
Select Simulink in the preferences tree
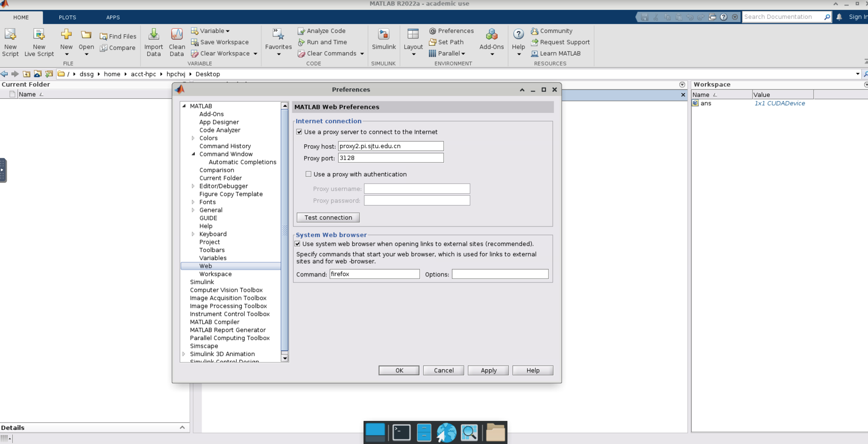point(202,282)
